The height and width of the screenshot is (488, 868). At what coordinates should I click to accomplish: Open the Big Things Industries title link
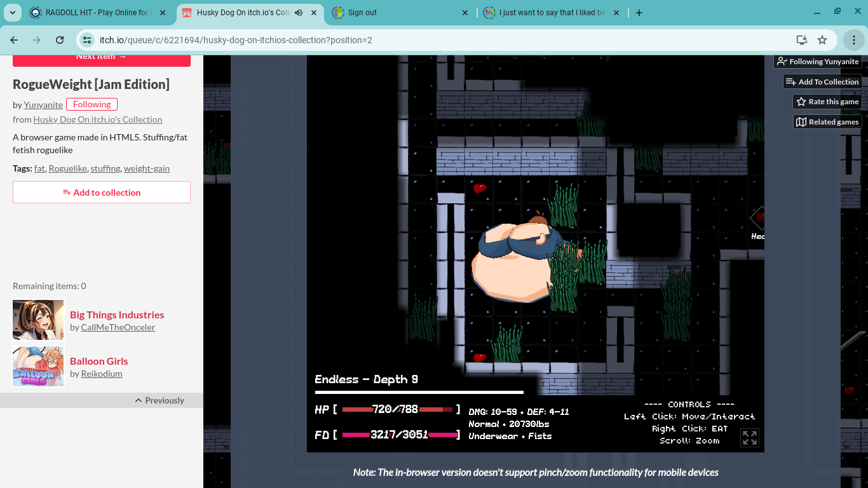(x=117, y=315)
